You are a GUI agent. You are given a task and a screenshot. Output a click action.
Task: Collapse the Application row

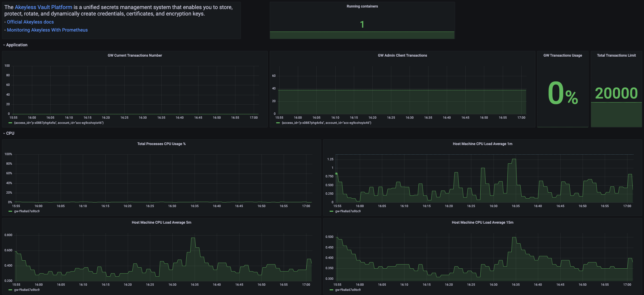pyautogui.click(x=17, y=45)
